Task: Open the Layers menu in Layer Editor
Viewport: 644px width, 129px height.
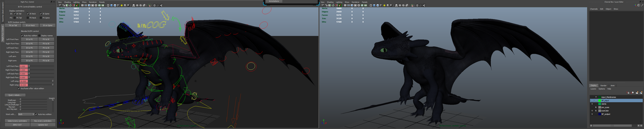Action: (593, 89)
